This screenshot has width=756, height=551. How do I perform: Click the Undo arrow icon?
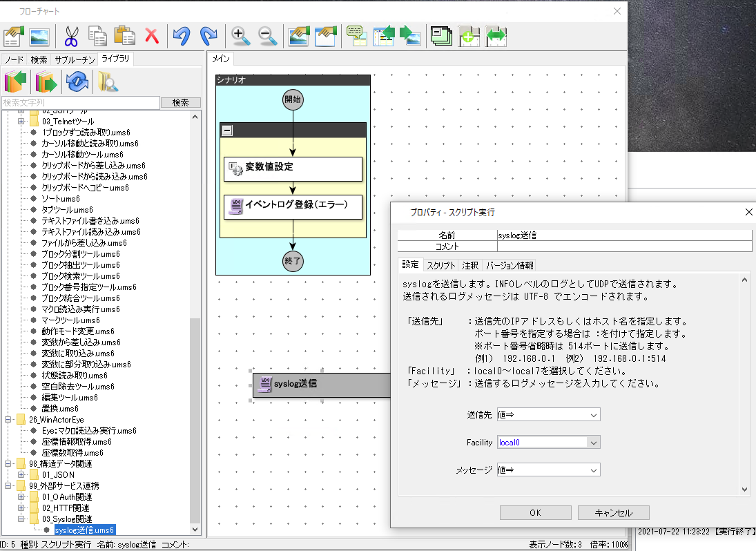[181, 36]
